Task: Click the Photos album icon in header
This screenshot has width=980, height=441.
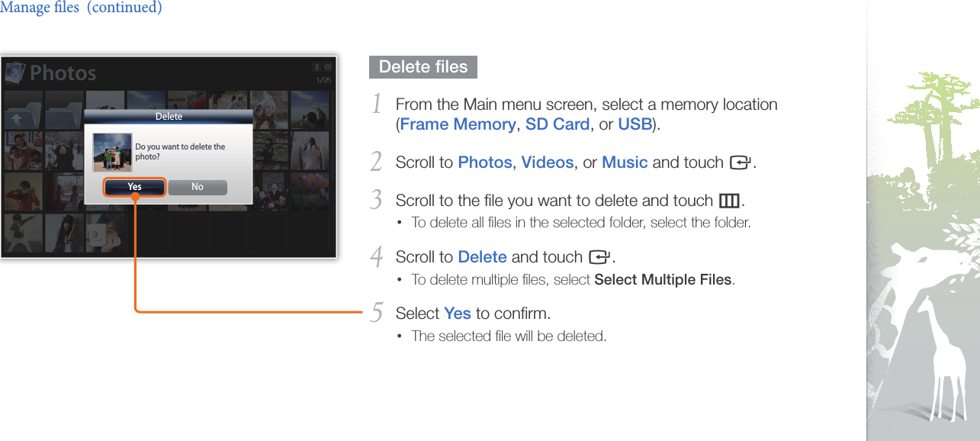Action: coord(15,73)
